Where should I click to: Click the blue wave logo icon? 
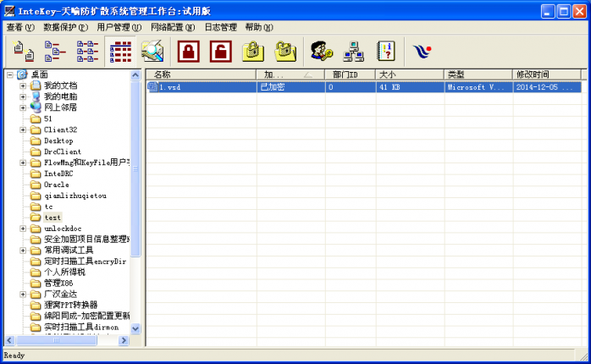(423, 52)
